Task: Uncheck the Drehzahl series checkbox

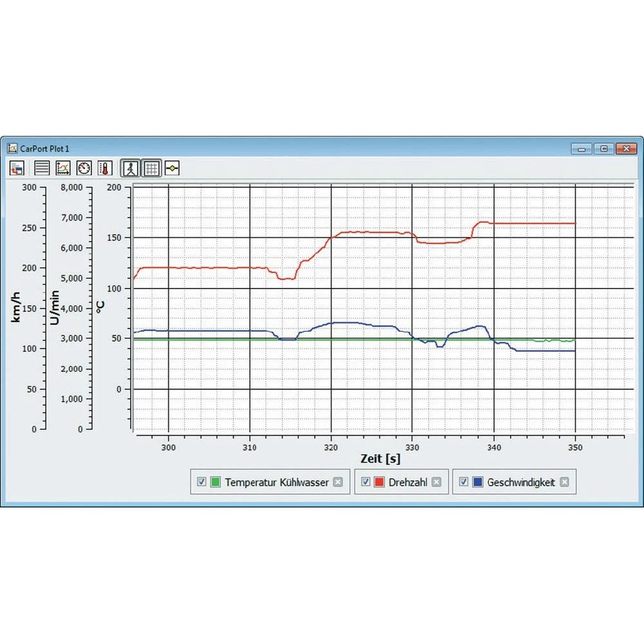Action: [366, 482]
